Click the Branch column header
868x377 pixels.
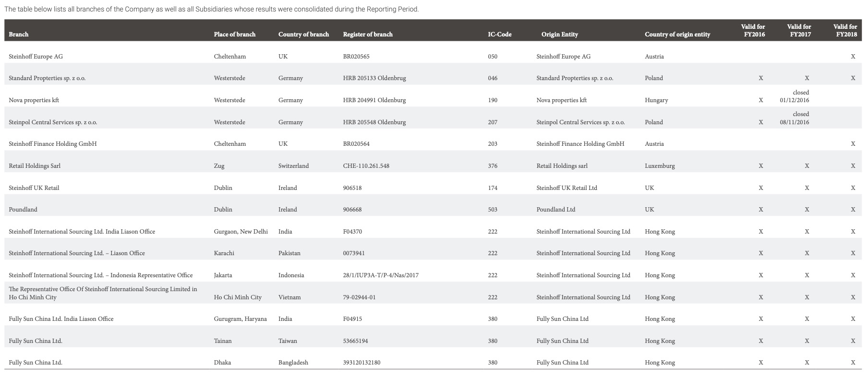pos(19,35)
